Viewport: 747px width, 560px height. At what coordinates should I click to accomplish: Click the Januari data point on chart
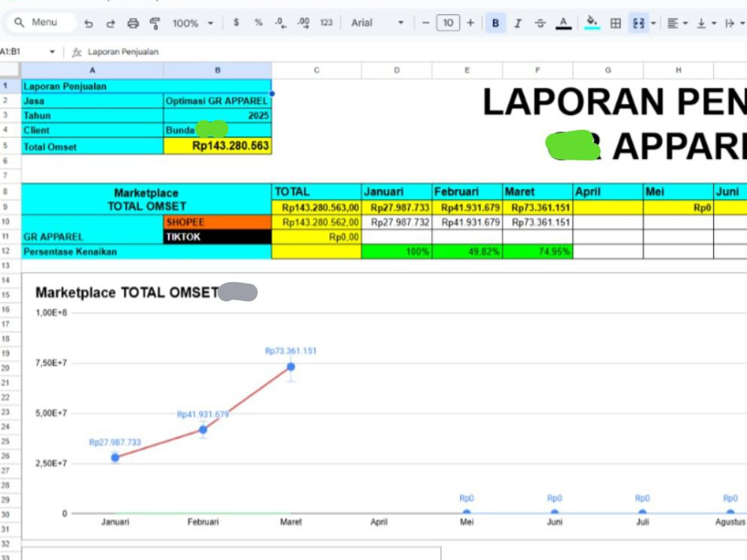[115, 458]
